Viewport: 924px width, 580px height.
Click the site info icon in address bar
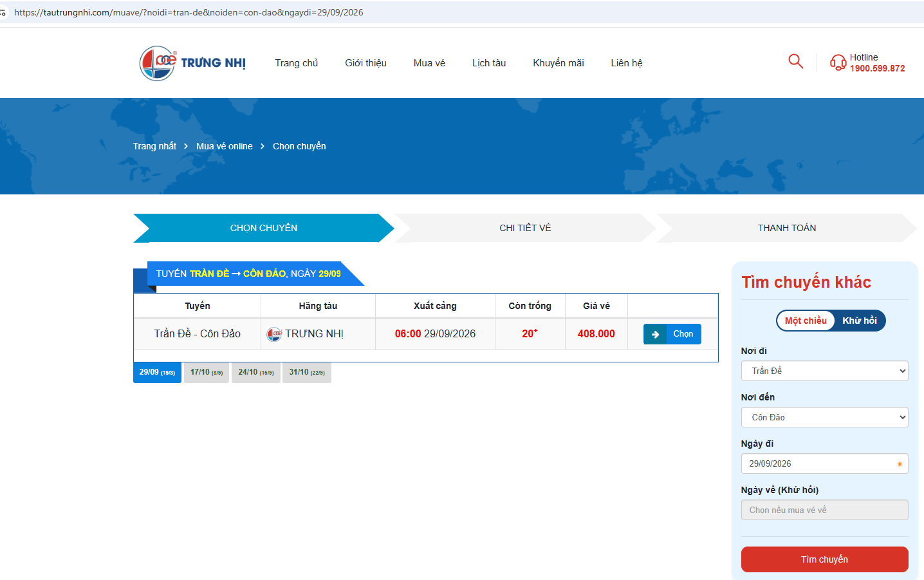point(3,12)
